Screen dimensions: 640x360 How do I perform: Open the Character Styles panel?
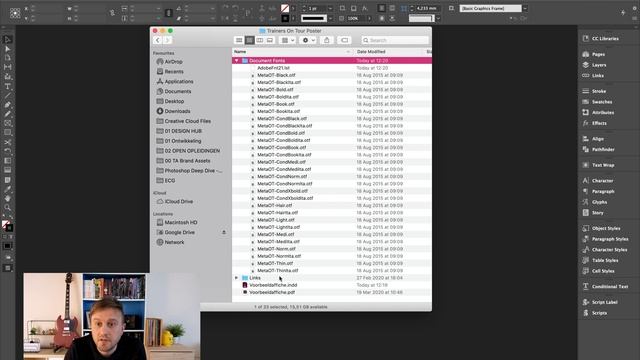coord(605,249)
